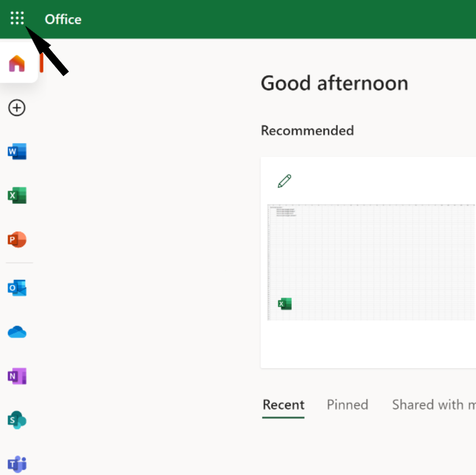Viewport: 476px width, 475px height.
Task: Open the recommended Excel spreadsheet thumbnail
Action: point(371,262)
